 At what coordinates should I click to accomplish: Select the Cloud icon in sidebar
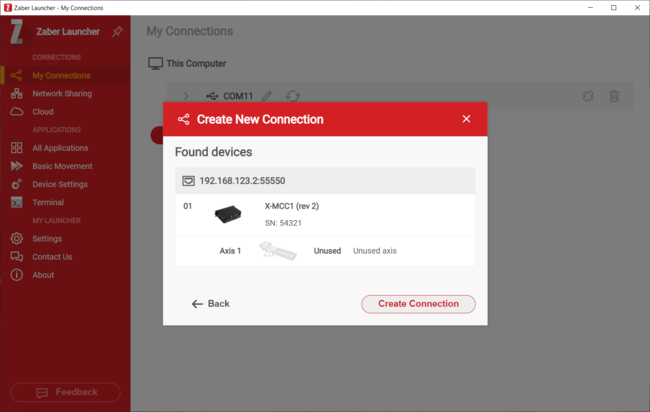17,112
